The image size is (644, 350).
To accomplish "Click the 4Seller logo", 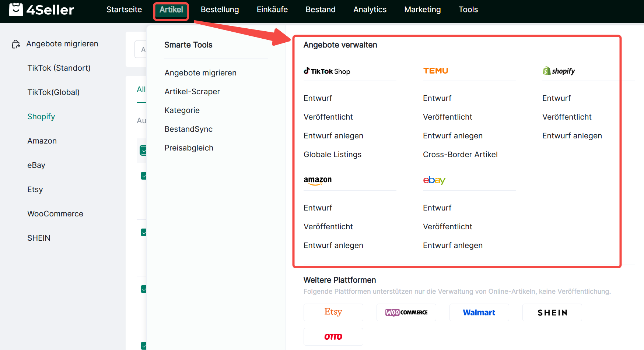I will pos(41,10).
